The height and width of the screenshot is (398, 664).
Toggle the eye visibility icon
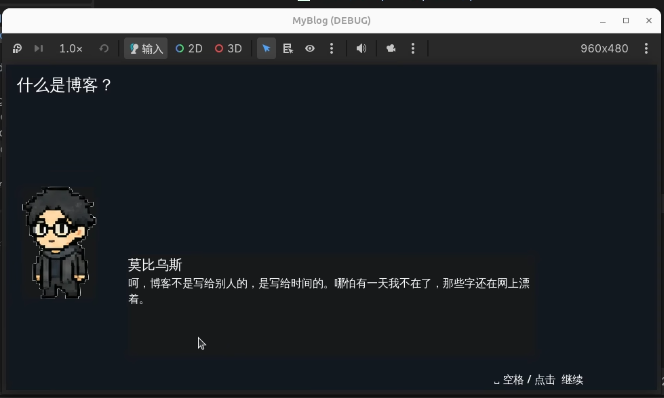coord(310,48)
